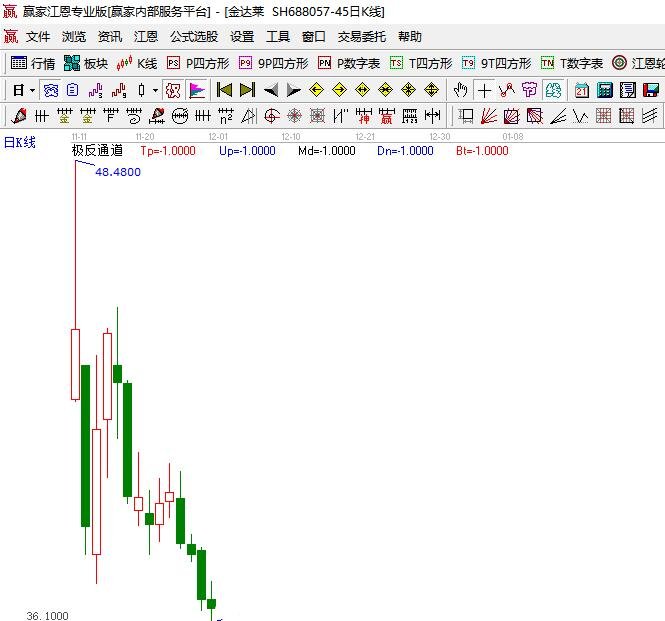Image resolution: width=665 pixels, height=621 pixels.
Task: Click the red spiral circle tool
Action: point(272,116)
